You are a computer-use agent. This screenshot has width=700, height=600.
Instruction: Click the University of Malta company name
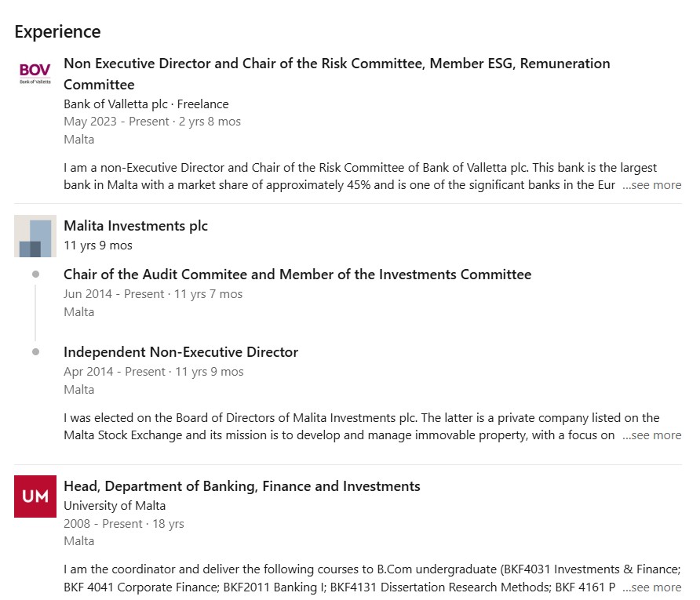pos(115,506)
